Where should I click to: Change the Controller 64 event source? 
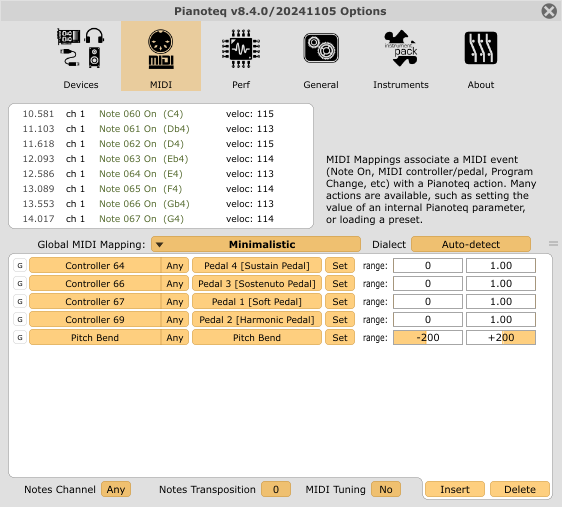click(x=95, y=266)
